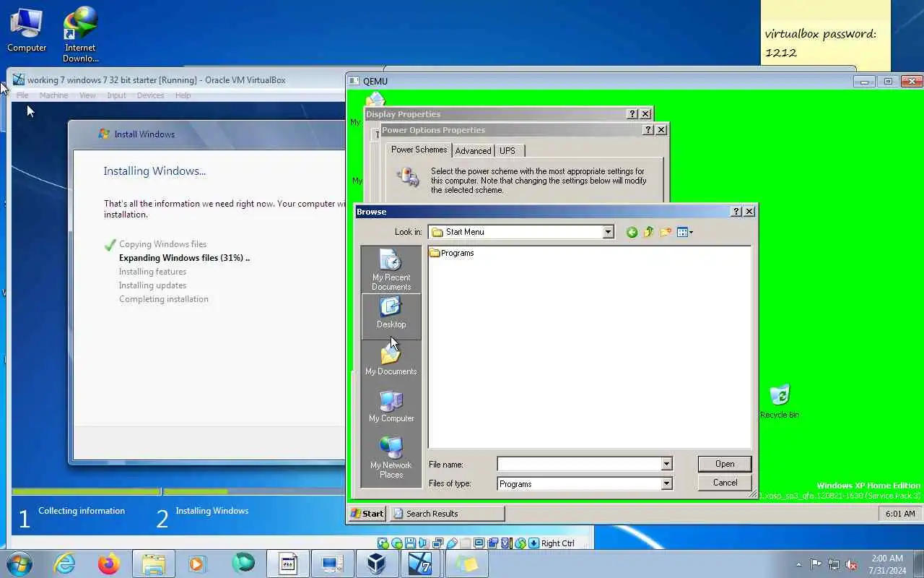Go to My Computer in Browse dialog
Image resolution: width=924 pixels, height=578 pixels.
391,406
